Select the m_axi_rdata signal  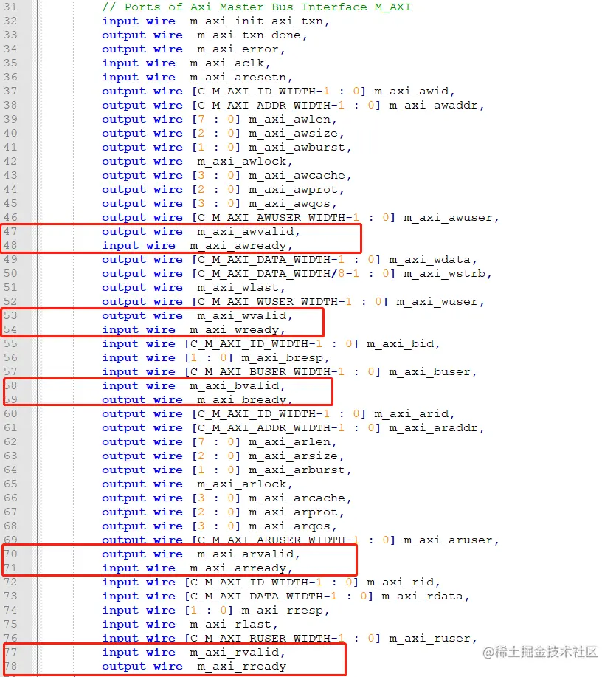tap(422, 597)
